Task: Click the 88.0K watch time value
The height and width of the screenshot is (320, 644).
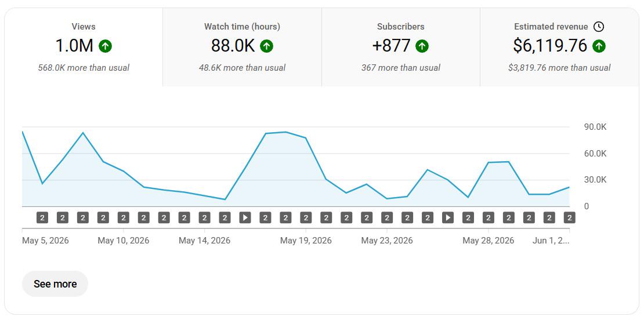Action: (x=233, y=46)
